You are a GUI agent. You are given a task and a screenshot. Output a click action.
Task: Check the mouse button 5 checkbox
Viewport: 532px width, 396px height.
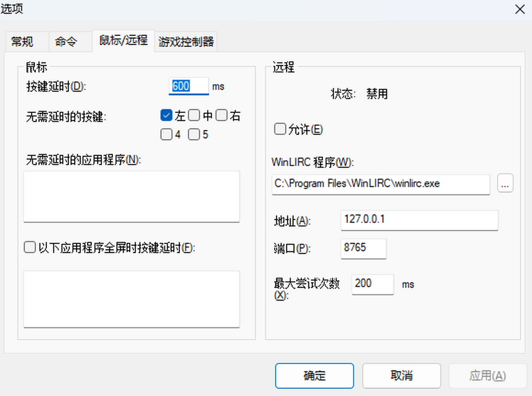point(194,135)
